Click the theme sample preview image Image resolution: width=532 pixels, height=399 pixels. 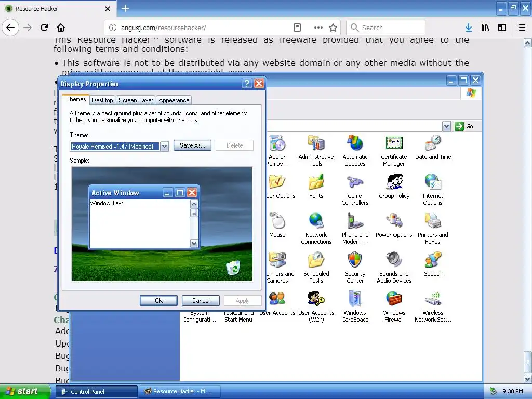coord(162,224)
